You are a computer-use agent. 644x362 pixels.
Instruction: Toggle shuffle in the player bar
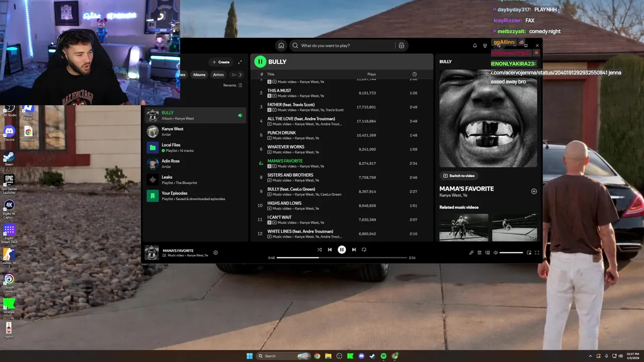click(319, 249)
